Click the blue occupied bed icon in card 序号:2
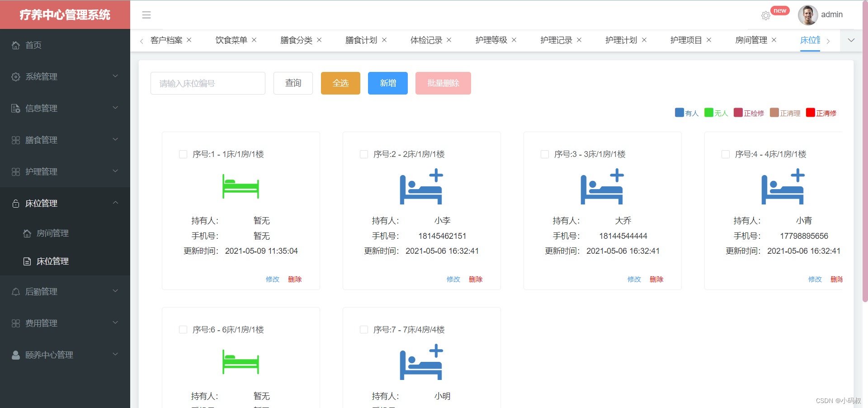Viewport: 868px width, 408px height. pyautogui.click(x=421, y=186)
